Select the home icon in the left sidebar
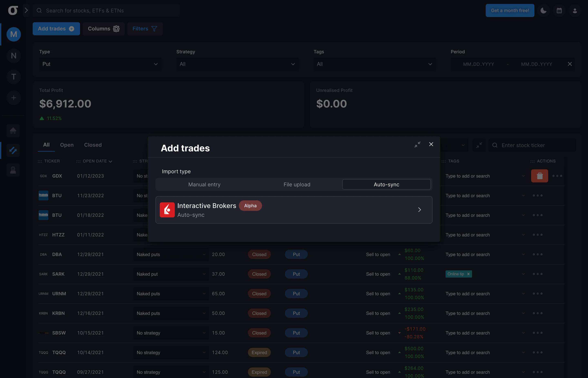The height and width of the screenshot is (378, 588). tap(13, 131)
